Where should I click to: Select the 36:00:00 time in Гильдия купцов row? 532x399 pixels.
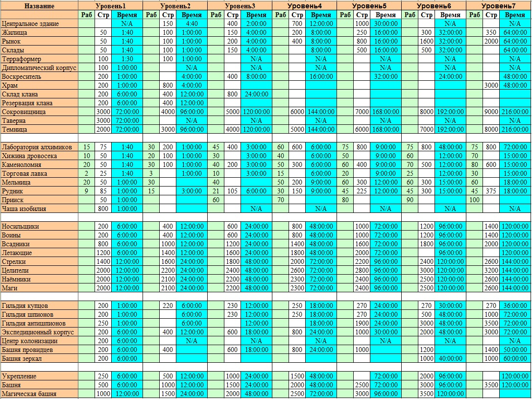pyautogui.click(x=515, y=306)
